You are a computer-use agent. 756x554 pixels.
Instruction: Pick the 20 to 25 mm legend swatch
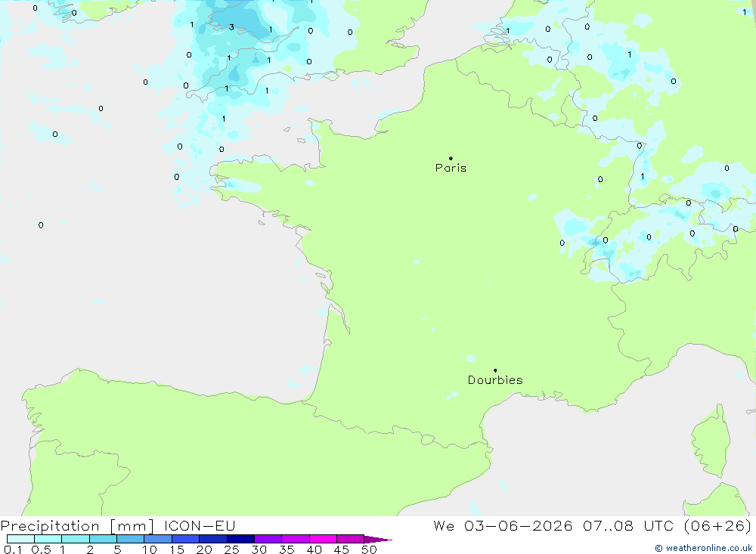tap(213, 539)
